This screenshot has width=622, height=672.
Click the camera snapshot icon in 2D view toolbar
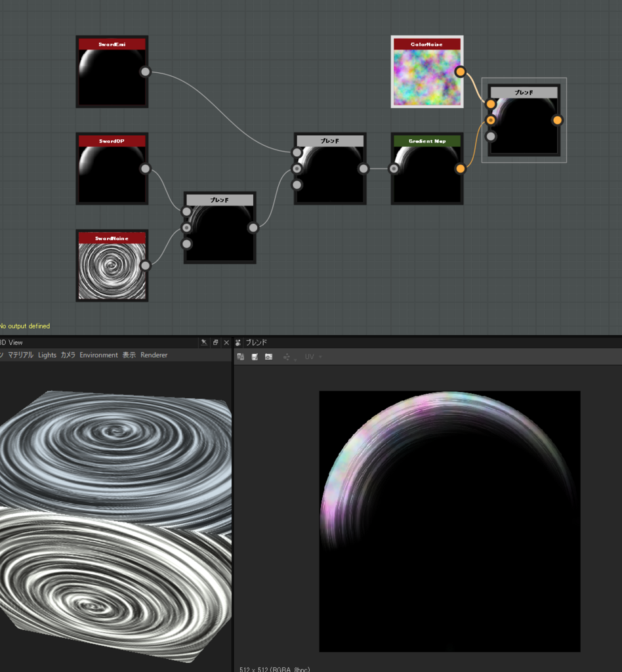click(268, 356)
